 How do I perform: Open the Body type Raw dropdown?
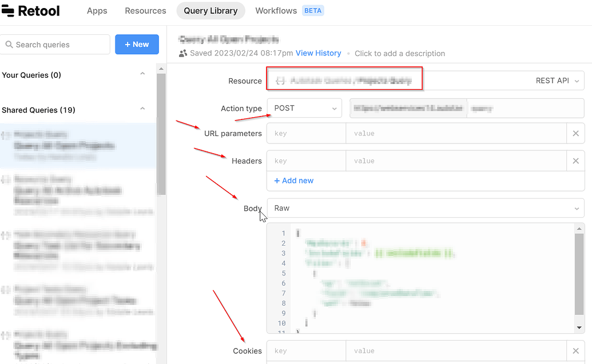pos(426,208)
